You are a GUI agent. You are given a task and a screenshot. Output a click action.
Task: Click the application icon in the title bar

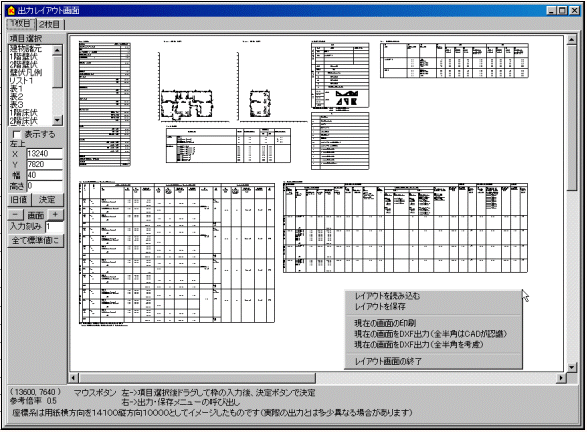(x=12, y=10)
